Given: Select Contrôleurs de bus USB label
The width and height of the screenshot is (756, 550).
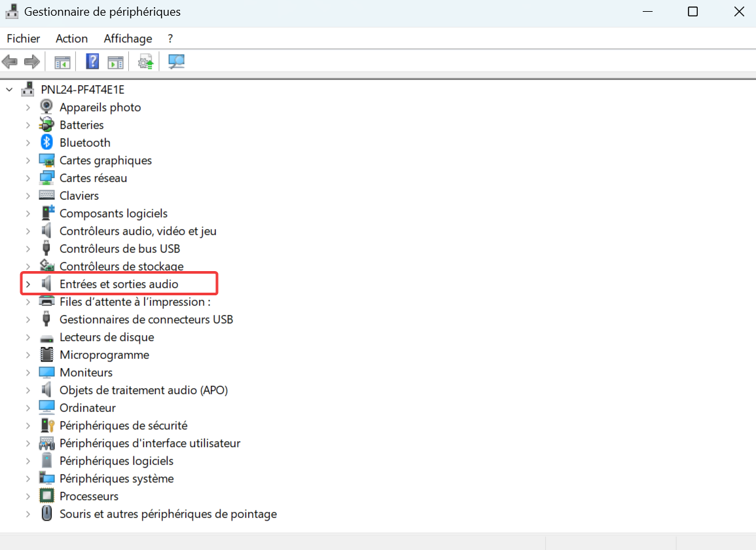Looking at the screenshot, I should tap(120, 248).
